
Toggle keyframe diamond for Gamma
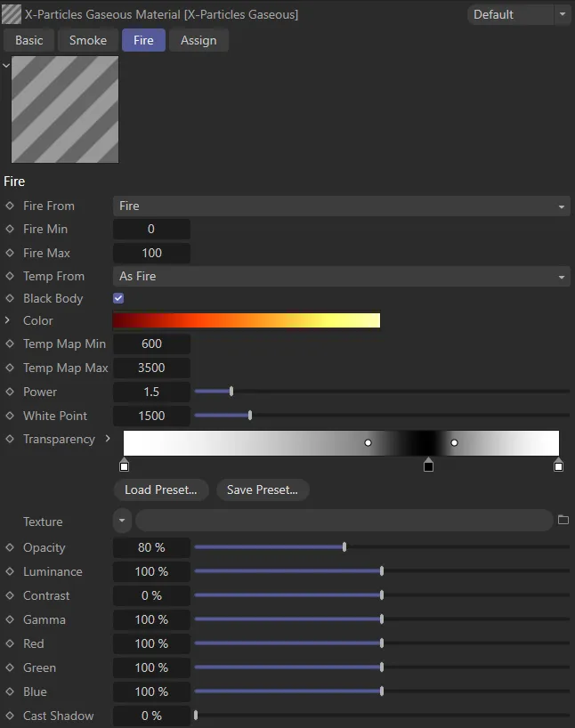[10, 619]
